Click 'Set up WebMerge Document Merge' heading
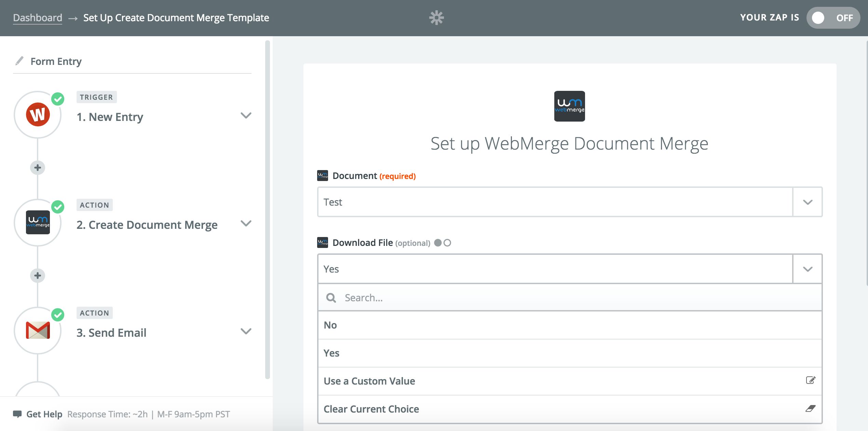 click(569, 143)
